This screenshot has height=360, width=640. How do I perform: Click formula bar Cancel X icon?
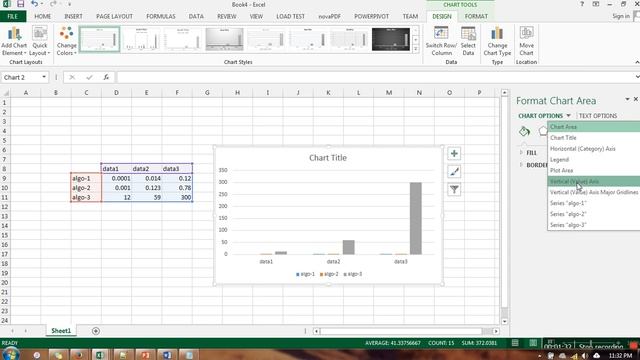click(72, 77)
